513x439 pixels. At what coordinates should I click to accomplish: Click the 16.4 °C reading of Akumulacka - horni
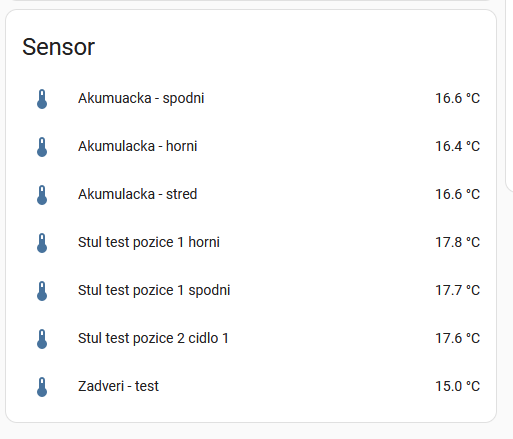pos(458,146)
